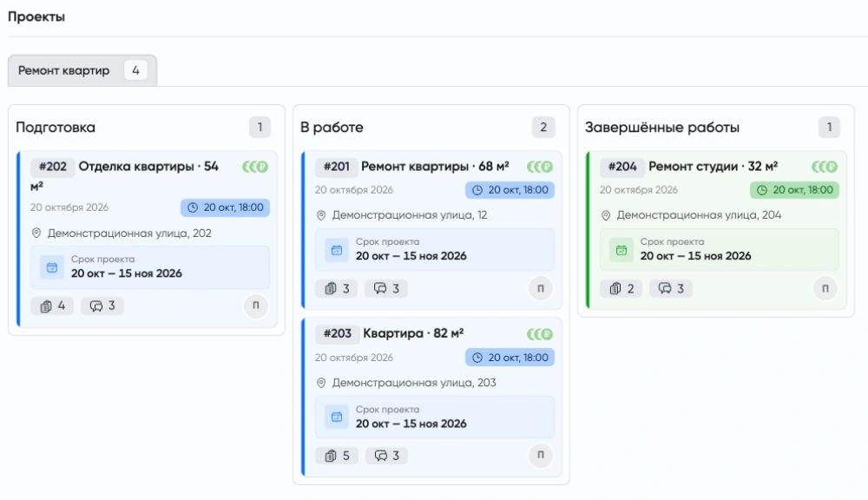Click the green status icon on card #201
Viewport: 868px width, 500px height.
[x=540, y=167]
